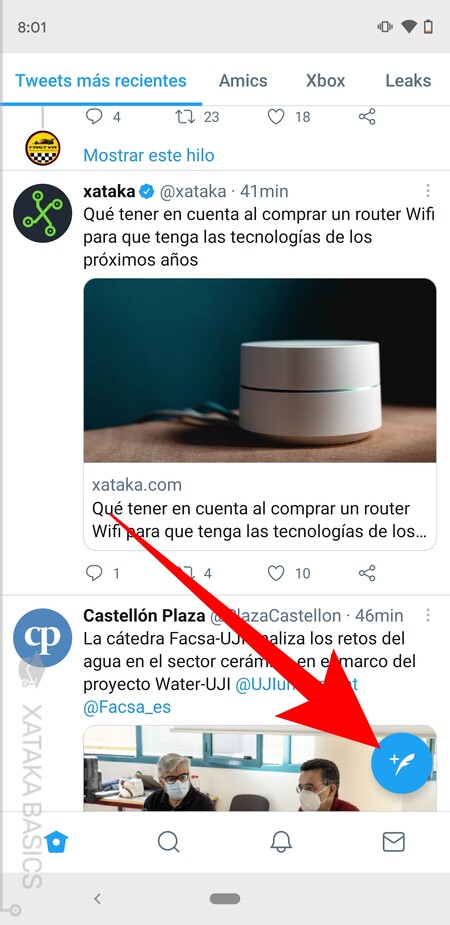
Task: Switch to the Amics tab
Action: (x=243, y=81)
